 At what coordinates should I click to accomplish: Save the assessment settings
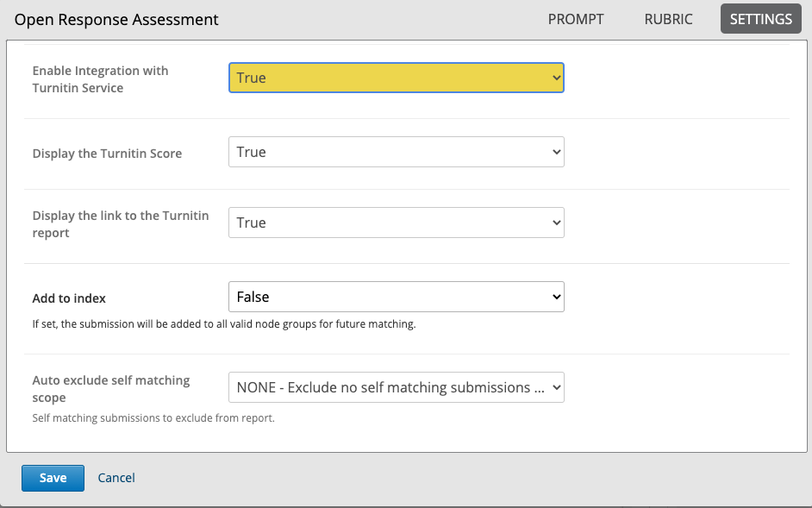tap(53, 478)
